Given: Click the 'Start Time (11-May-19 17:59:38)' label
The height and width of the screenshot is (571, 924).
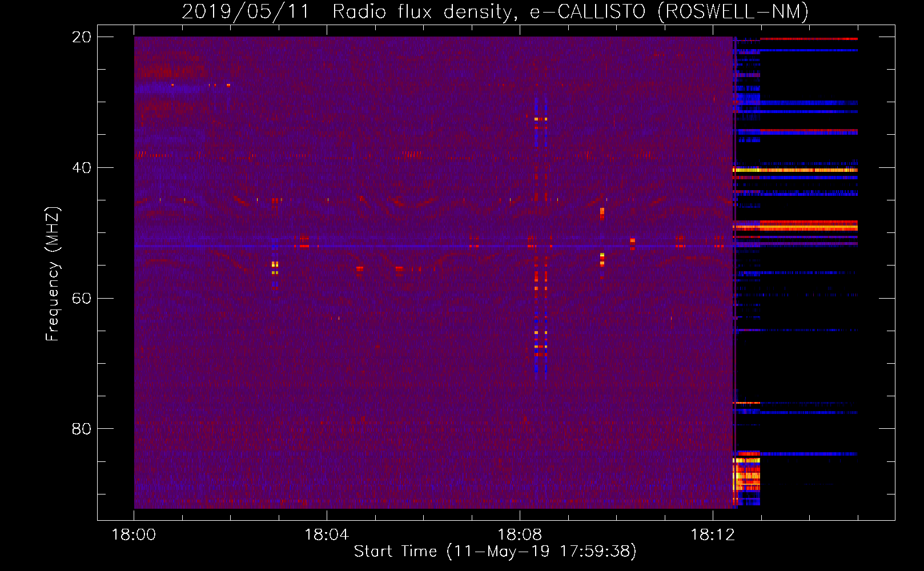Looking at the screenshot, I should [x=495, y=552].
